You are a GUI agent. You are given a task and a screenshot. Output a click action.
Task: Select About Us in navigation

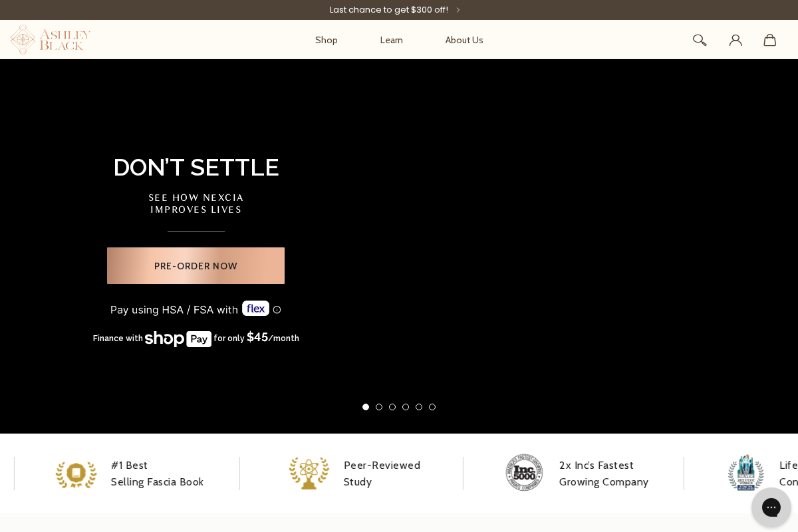(x=464, y=40)
